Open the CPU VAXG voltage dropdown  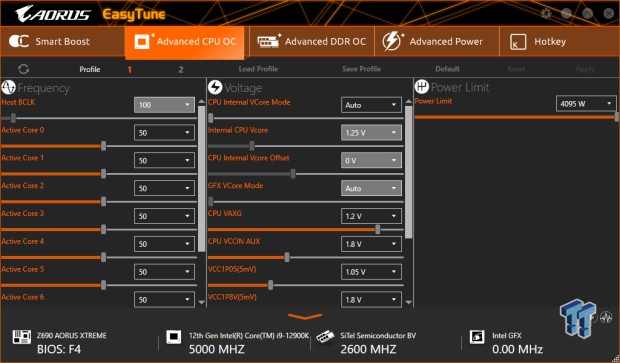click(371, 216)
